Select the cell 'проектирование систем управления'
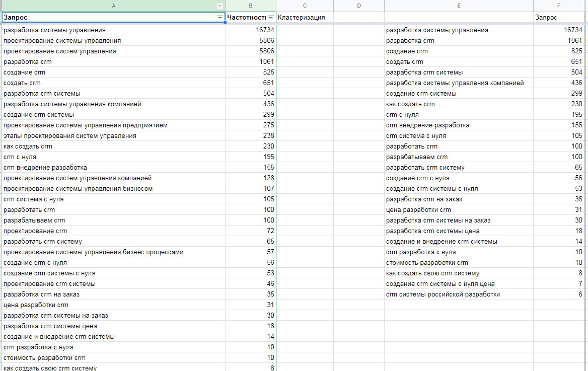Image resolution: width=588 pixels, height=371 pixels. pos(114,51)
